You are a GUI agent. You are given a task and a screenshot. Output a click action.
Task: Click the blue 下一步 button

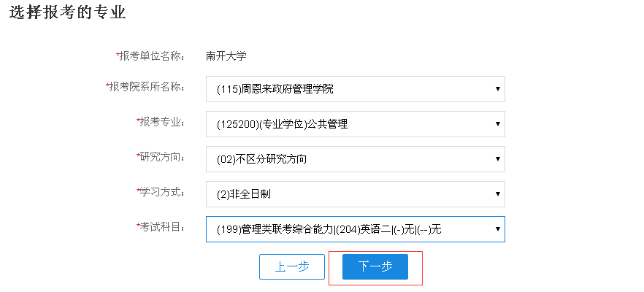375,266
